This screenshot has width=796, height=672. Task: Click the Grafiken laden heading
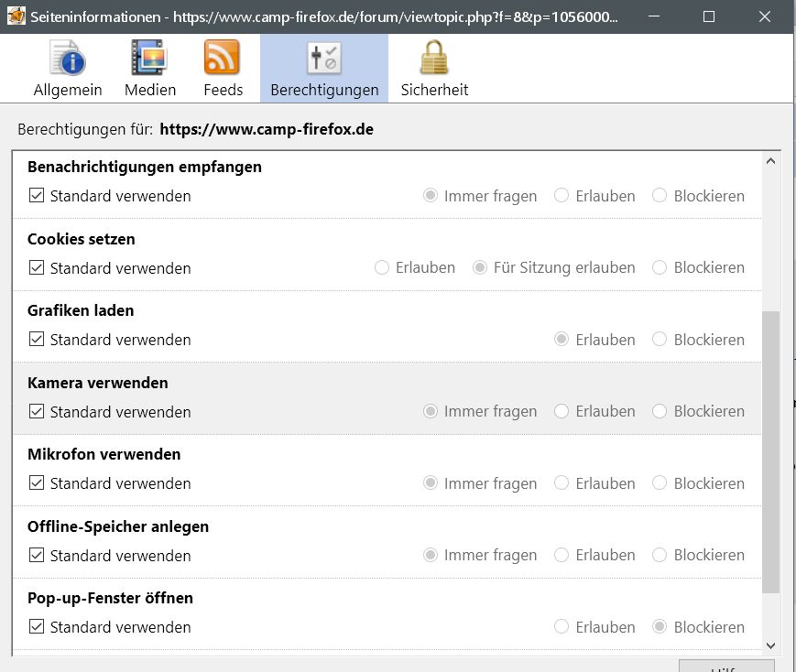coord(81,310)
